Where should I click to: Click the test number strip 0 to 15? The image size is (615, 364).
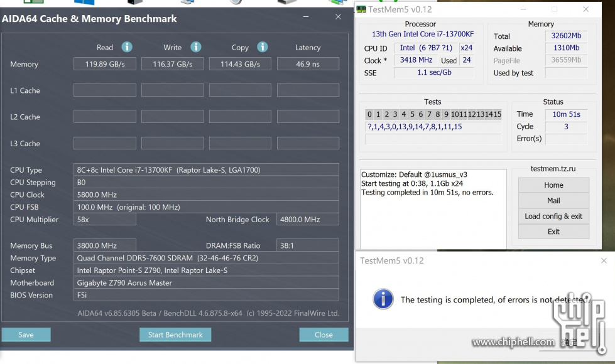coord(433,114)
